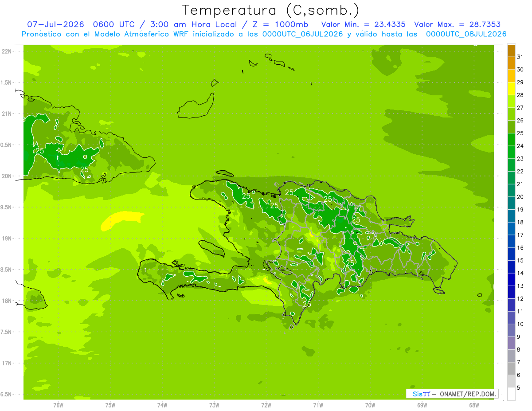The image size is (532, 411).
Task: Pick the dark orange swatch above 31 in legend
Action: (x=511, y=51)
